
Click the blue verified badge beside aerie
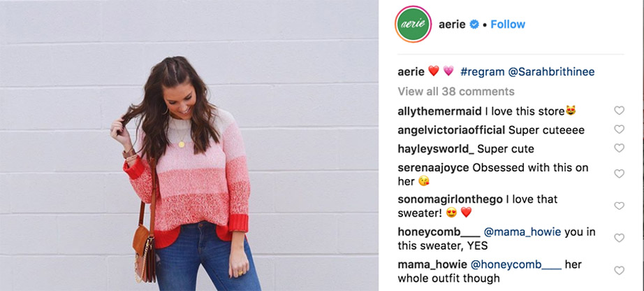474,24
